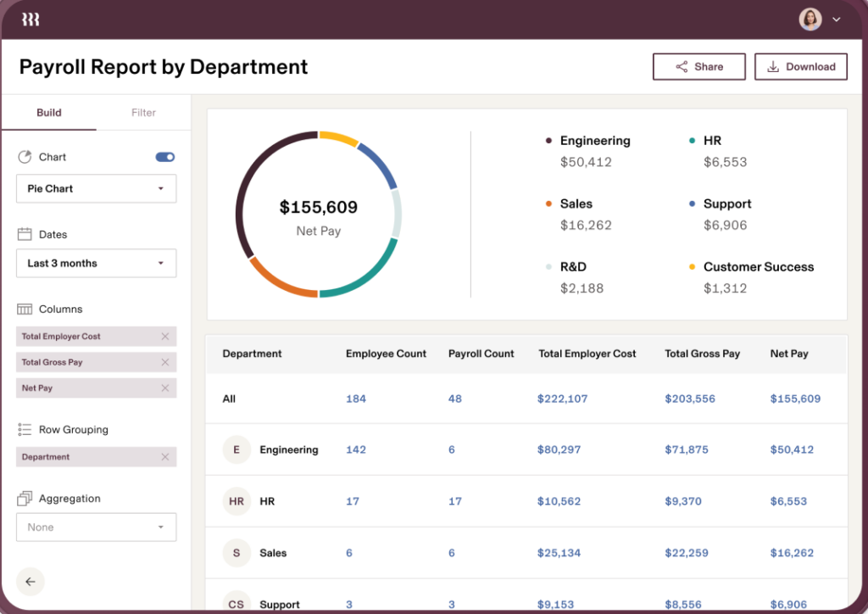Open Engineering's Net Pay value link
The height and width of the screenshot is (614, 868).
click(792, 449)
